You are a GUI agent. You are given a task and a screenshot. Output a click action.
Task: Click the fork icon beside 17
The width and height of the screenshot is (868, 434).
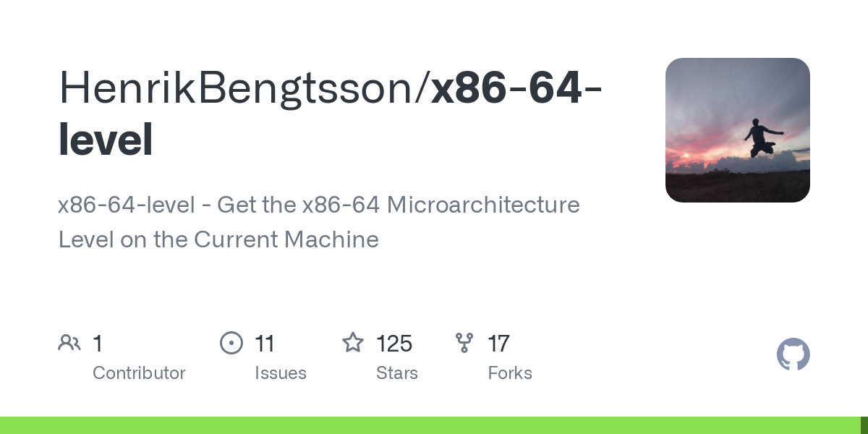tap(464, 342)
